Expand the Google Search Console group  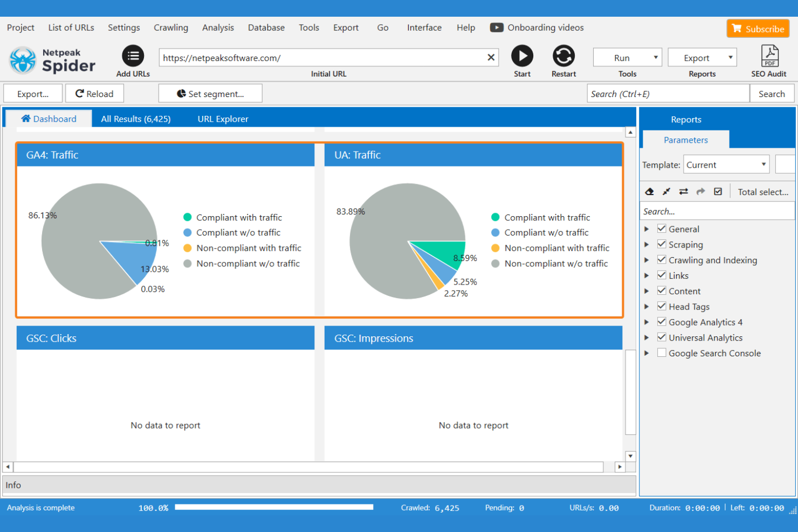(x=646, y=353)
